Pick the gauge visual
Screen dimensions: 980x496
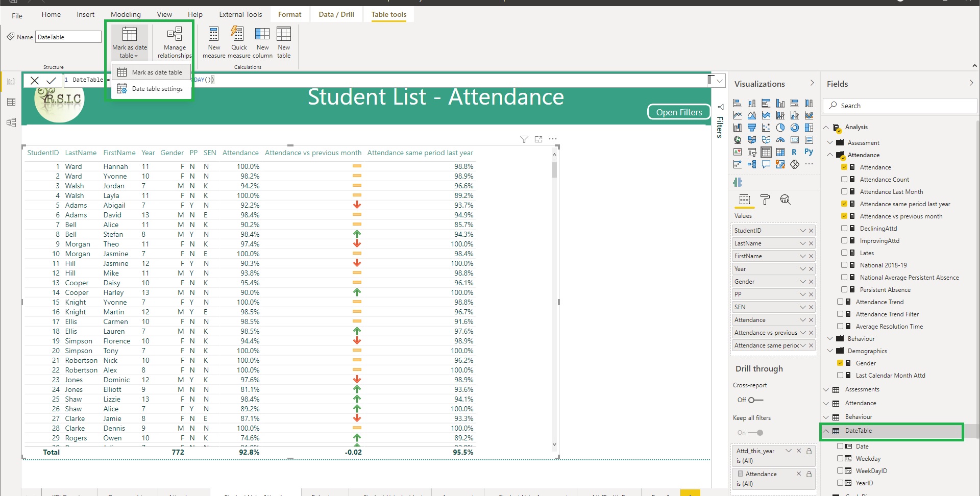coord(780,140)
